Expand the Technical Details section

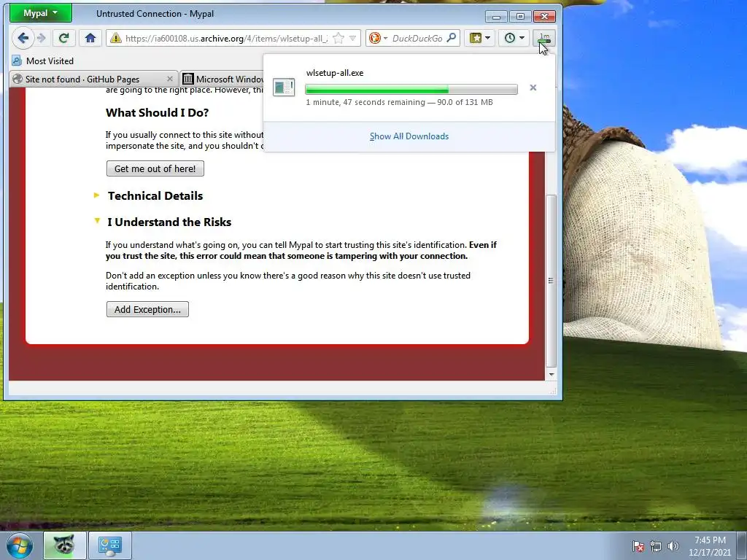pos(149,195)
